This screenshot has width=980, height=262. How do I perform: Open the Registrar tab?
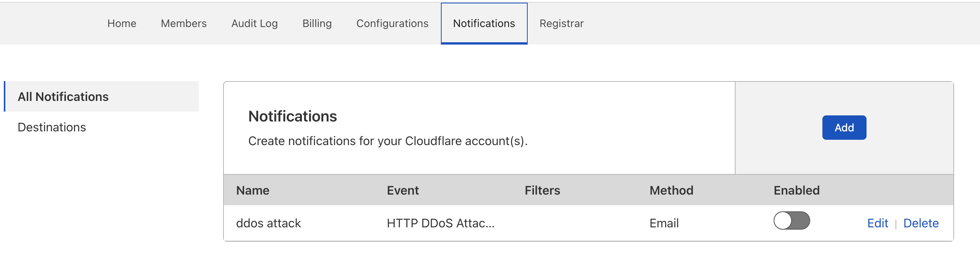click(562, 23)
